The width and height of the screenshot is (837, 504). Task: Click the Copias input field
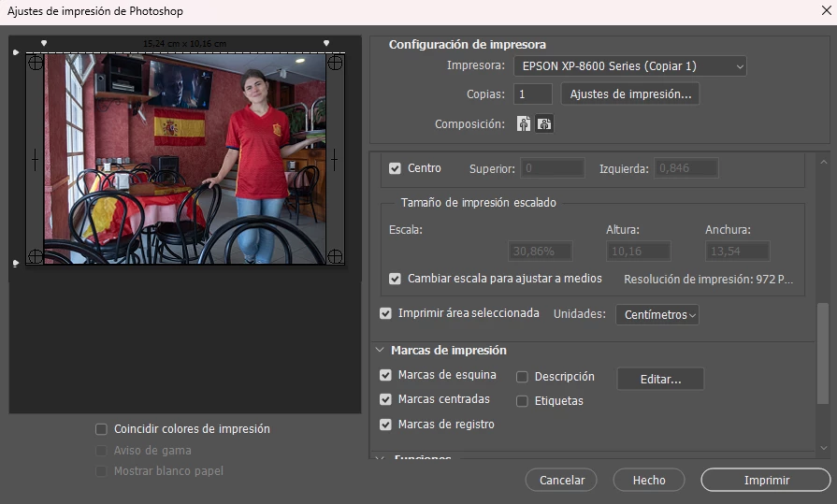point(532,94)
